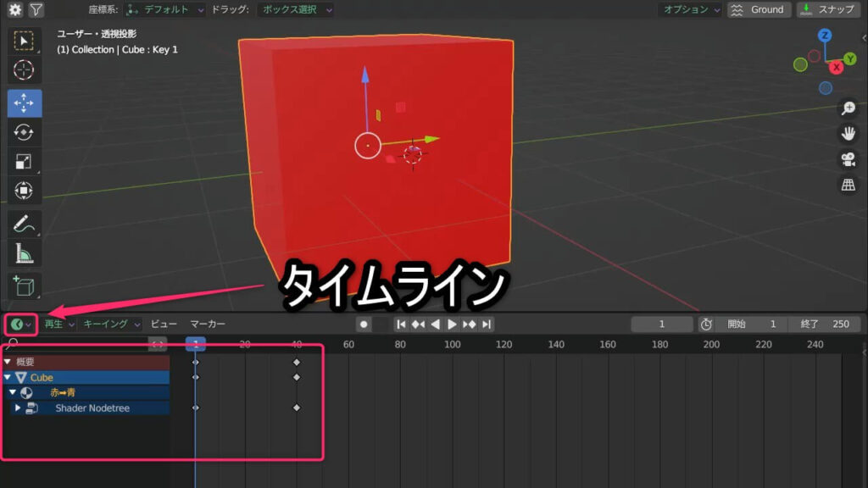Select the 概要 summary keyframe at frame 40

(297, 363)
